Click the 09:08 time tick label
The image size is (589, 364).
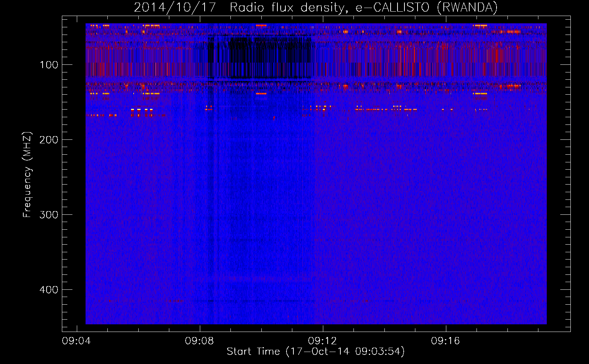[x=199, y=341]
